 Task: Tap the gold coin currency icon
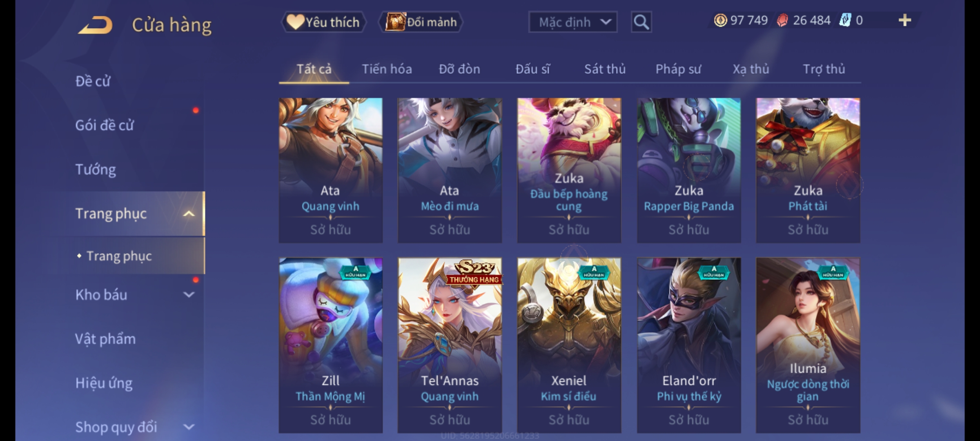click(x=720, y=20)
